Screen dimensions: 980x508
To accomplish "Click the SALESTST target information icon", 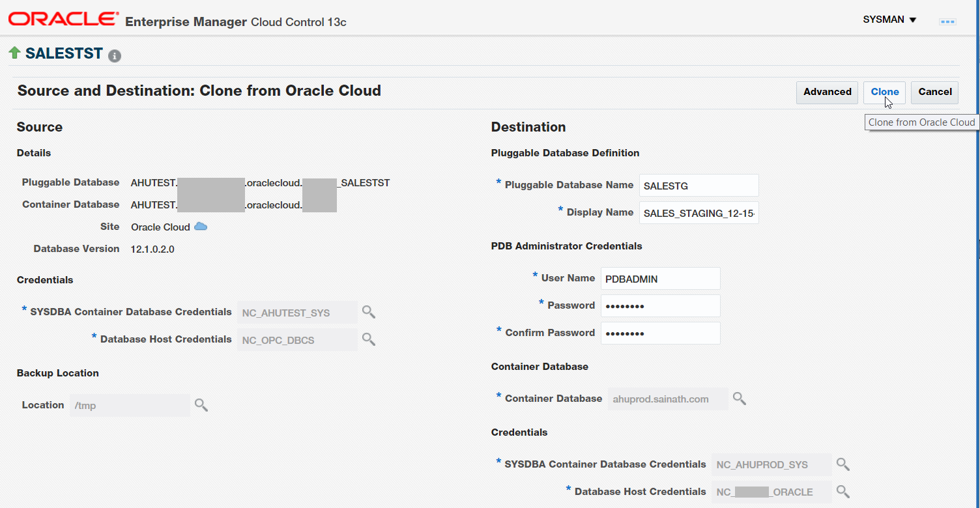I will click(x=115, y=56).
